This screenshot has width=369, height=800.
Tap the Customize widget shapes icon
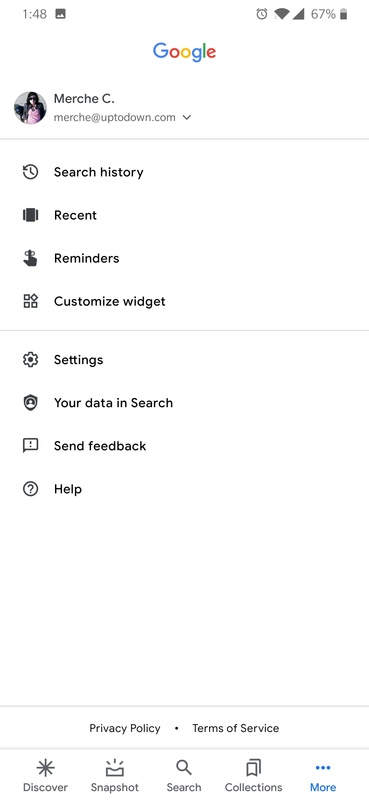tap(31, 301)
